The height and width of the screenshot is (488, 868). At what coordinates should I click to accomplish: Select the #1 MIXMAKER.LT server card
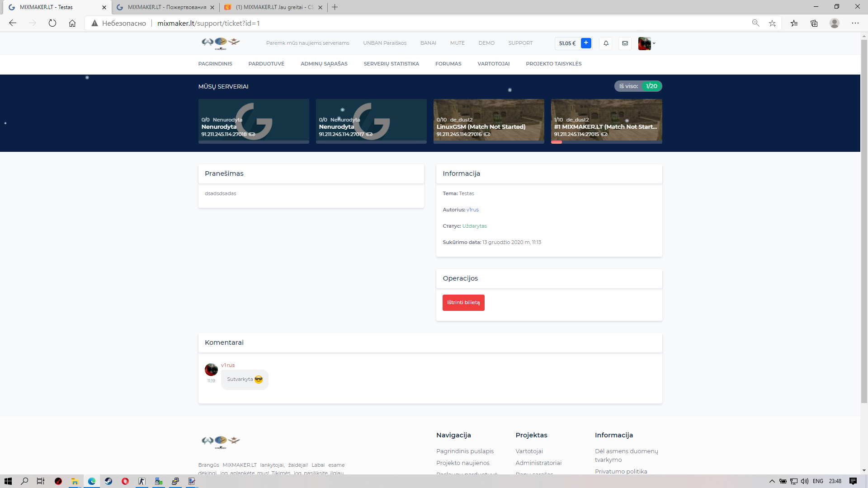pos(606,121)
